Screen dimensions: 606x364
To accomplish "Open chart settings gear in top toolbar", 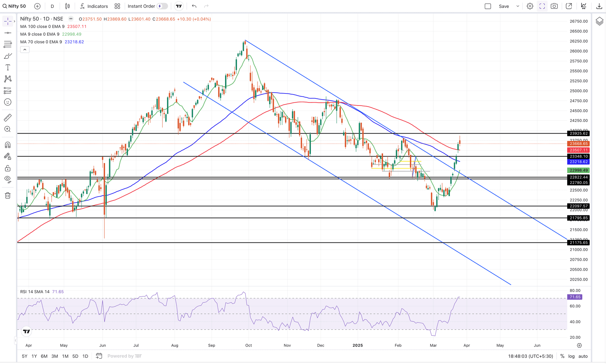I will (x=530, y=6).
